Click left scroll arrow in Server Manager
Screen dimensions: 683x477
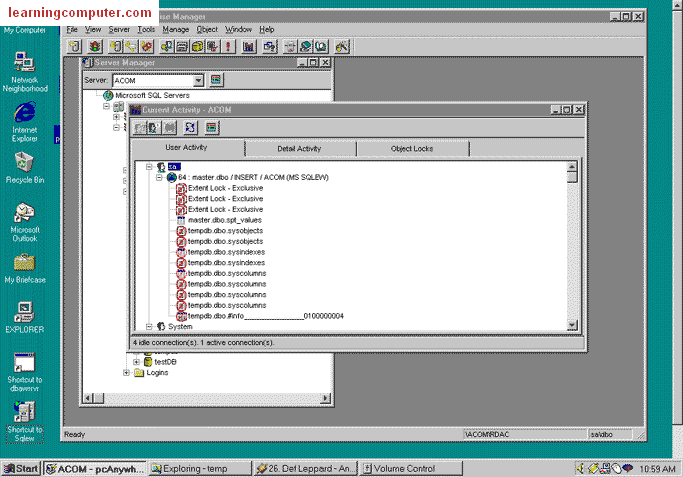click(88, 398)
